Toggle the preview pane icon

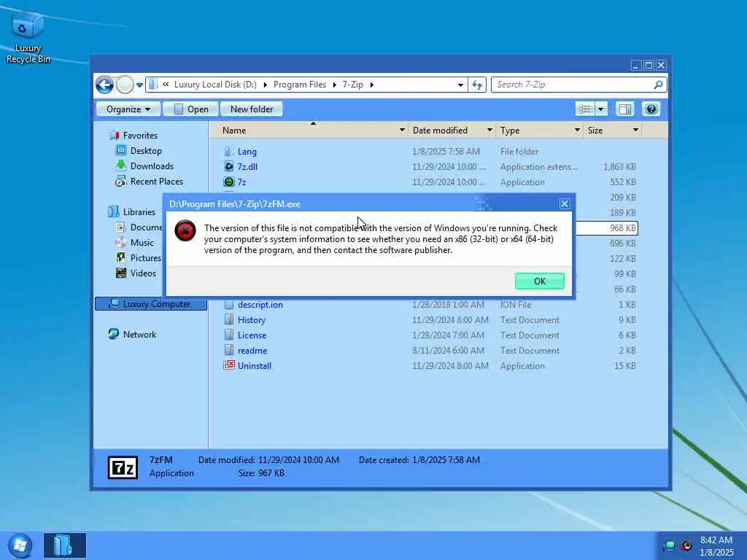click(x=624, y=109)
